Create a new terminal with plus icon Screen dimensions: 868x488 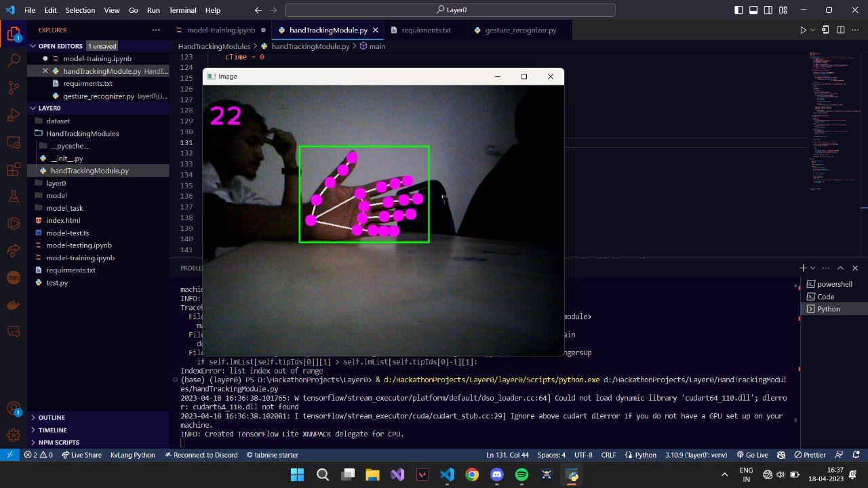tap(803, 268)
